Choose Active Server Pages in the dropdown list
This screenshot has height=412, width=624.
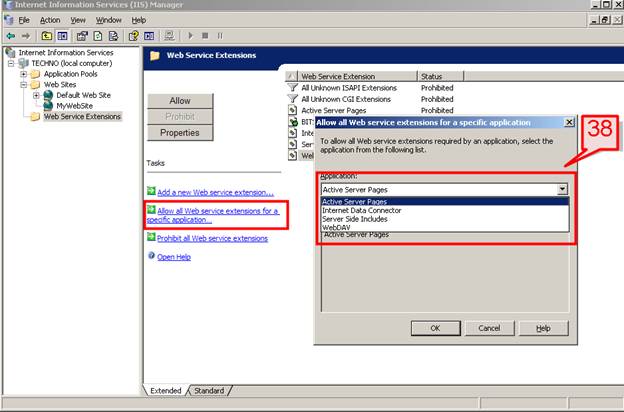pos(445,201)
